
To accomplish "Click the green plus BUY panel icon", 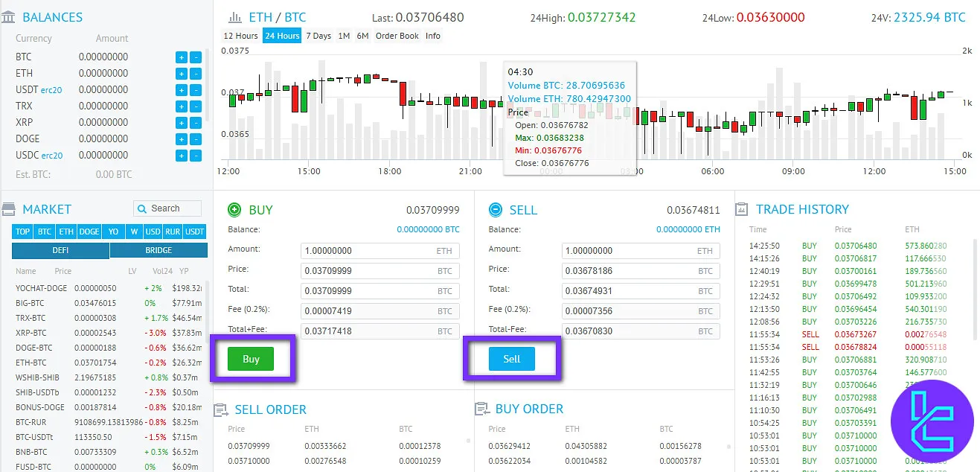I will pyautogui.click(x=234, y=210).
